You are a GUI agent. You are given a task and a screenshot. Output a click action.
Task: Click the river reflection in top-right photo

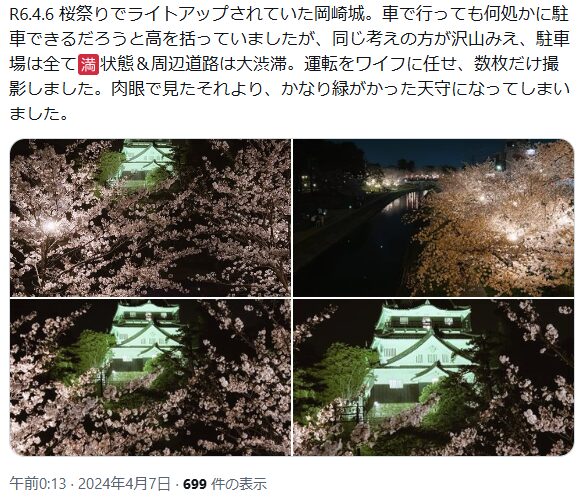pyautogui.click(x=401, y=204)
